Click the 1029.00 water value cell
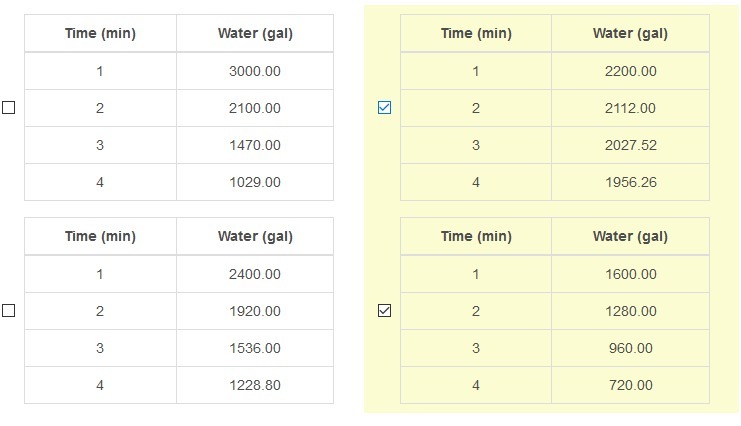Image resolution: width=741 pixels, height=426 pixels. click(x=255, y=182)
